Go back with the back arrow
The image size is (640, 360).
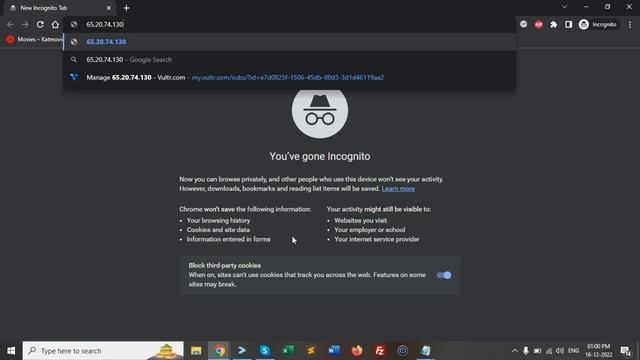10,24
